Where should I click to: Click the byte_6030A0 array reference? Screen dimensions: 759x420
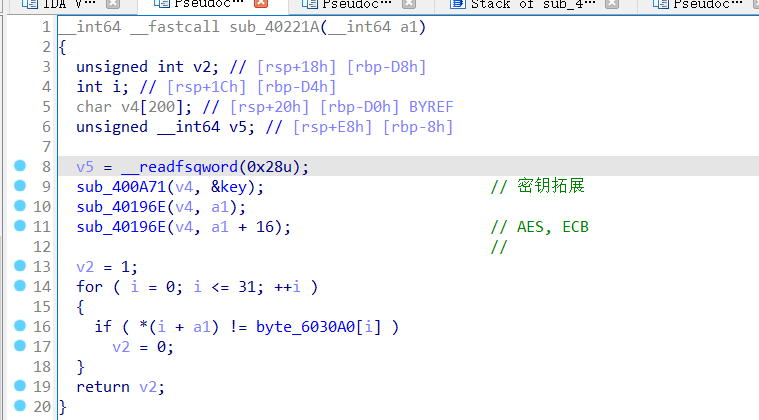pos(305,327)
